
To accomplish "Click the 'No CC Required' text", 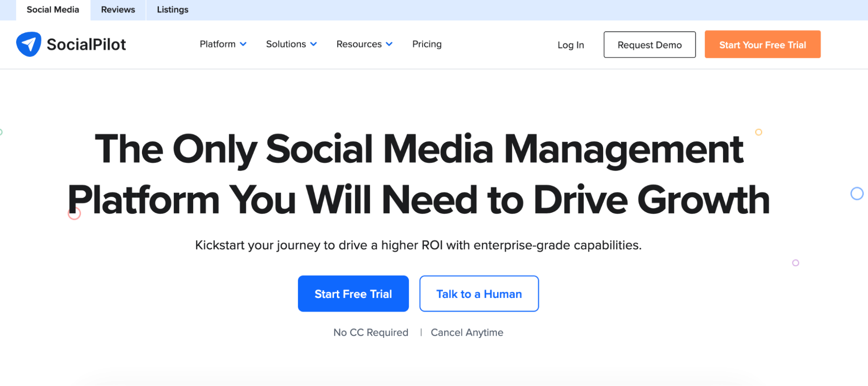I will 371,333.
